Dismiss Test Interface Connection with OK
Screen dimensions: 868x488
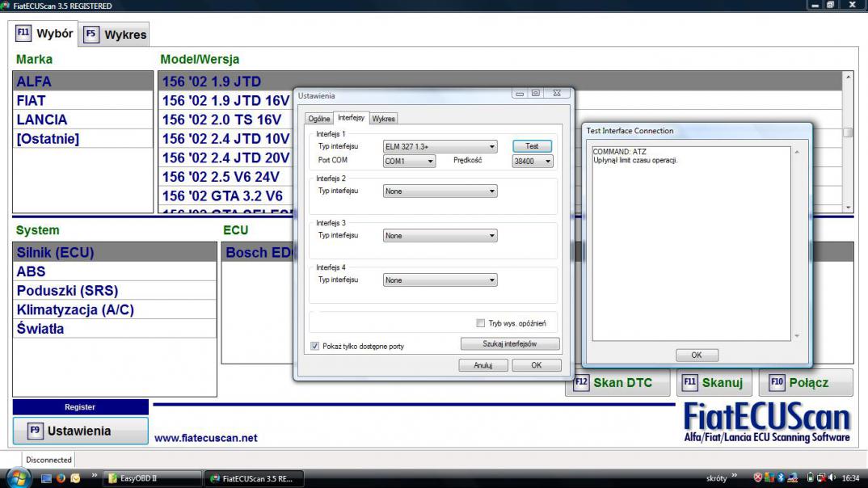click(696, 355)
